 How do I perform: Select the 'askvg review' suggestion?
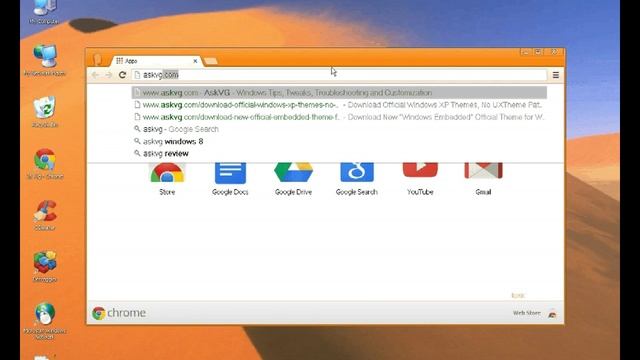[339, 153]
